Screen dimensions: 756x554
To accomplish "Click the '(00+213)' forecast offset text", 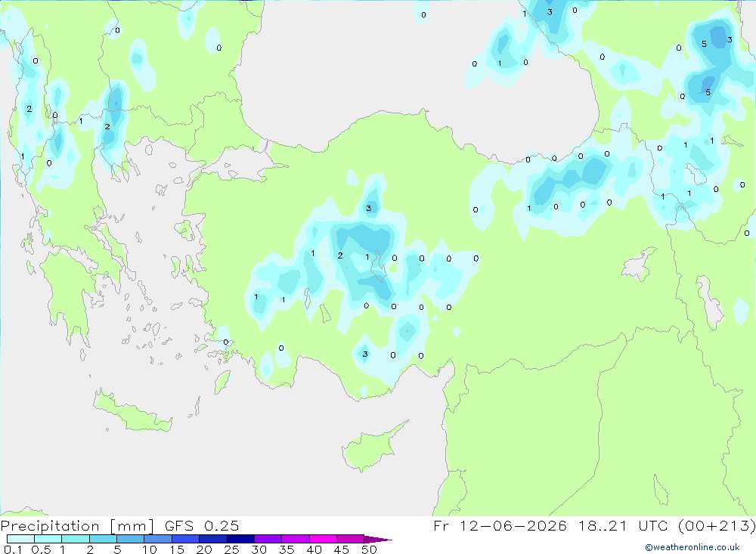I will tap(717, 525).
